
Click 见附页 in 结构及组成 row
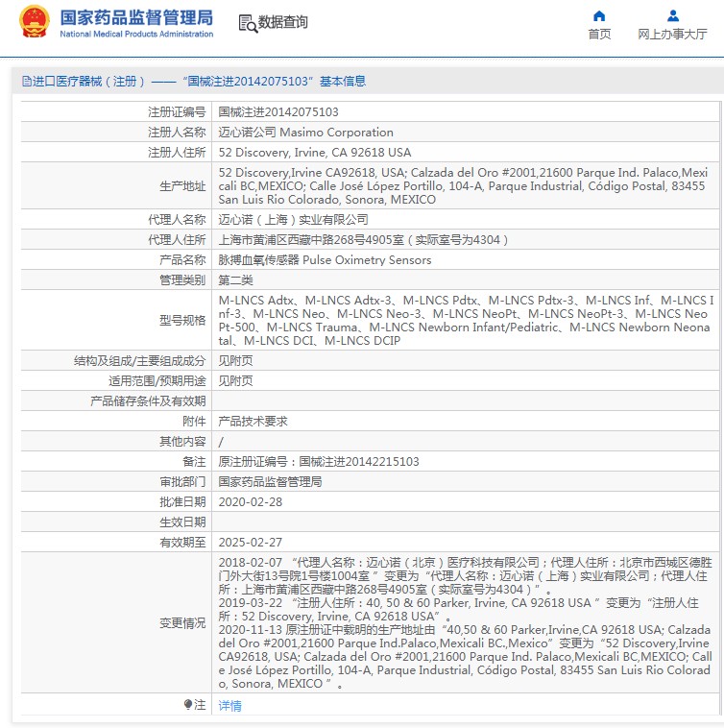tap(236, 361)
